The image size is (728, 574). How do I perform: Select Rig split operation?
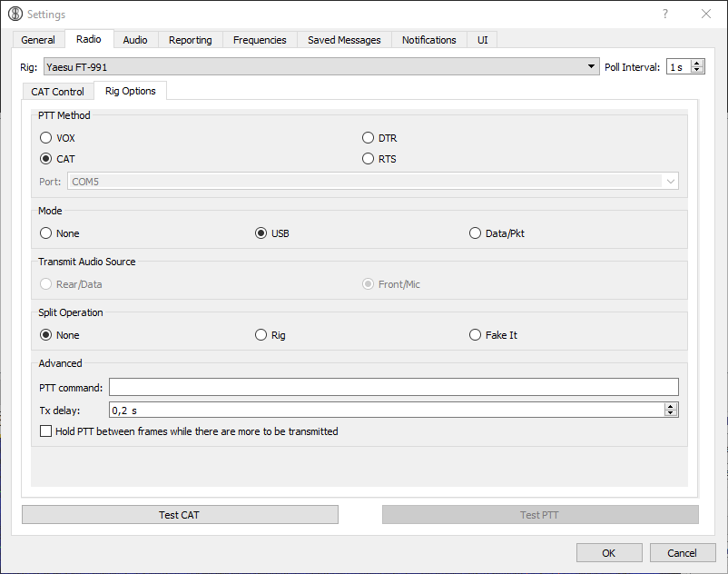[261, 335]
